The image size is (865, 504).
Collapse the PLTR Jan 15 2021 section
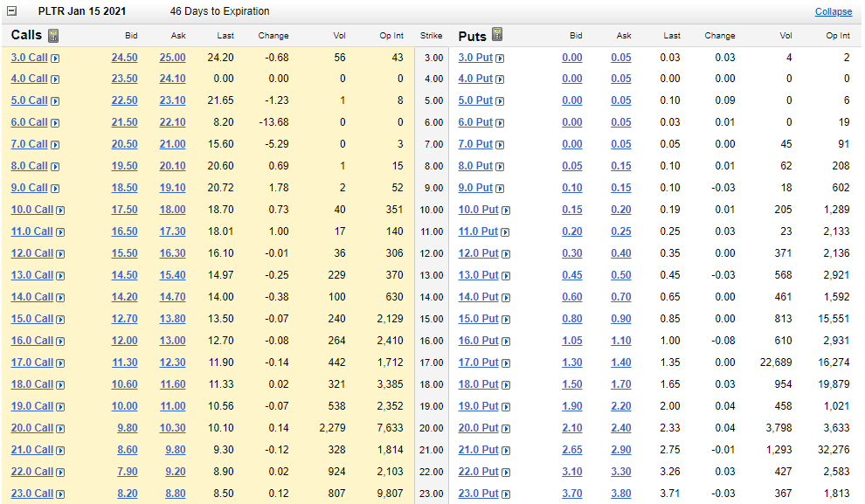tap(11, 11)
